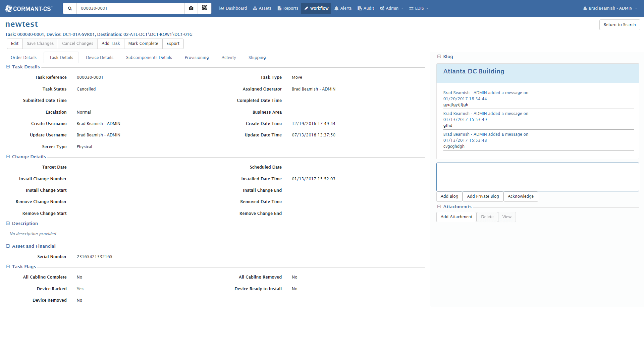The width and height of the screenshot is (644, 362).
Task: Click inside the blog message text area
Action: pyautogui.click(x=537, y=177)
